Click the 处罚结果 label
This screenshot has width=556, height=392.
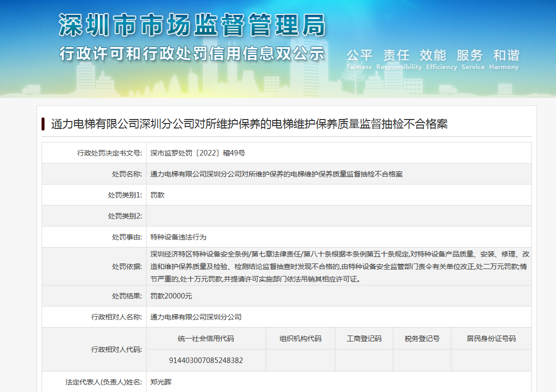[x=127, y=296]
